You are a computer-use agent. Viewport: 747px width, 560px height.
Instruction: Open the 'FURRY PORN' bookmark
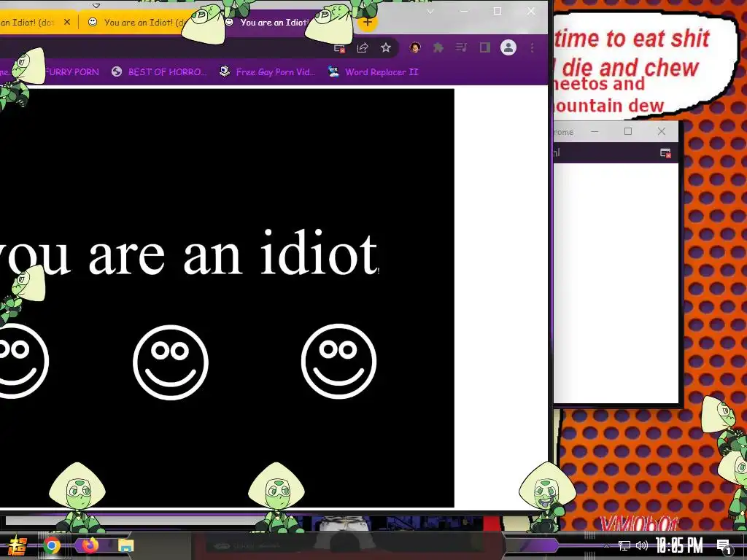(72, 72)
